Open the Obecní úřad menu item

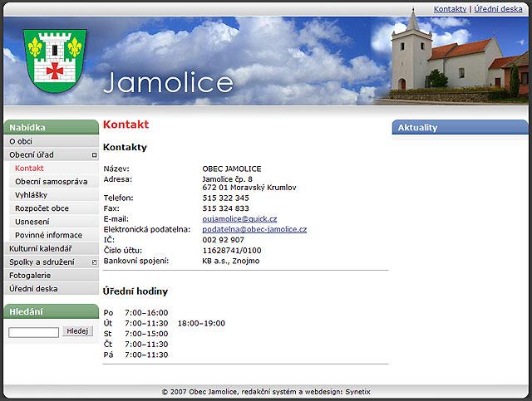32,154
